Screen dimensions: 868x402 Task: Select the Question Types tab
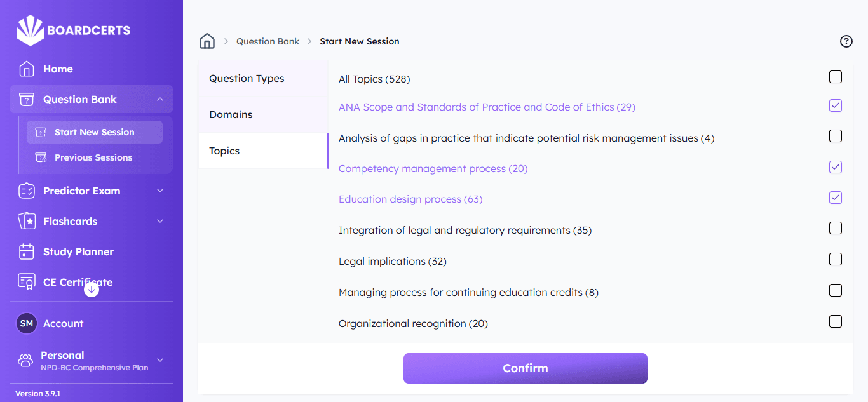247,79
